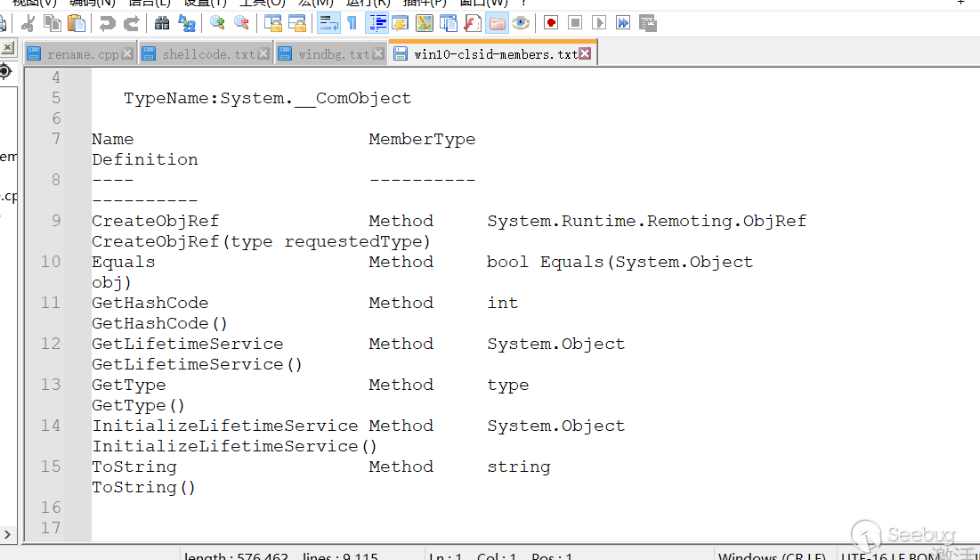This screenshot has height=560, width=980.
Task: Click the System.Runtime.Remoting.ObjRef text
Action: pyautogui.click(x=647, y=222)
